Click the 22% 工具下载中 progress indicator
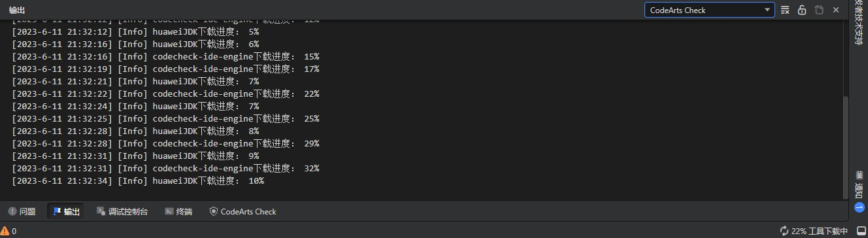 click(814, 231)
